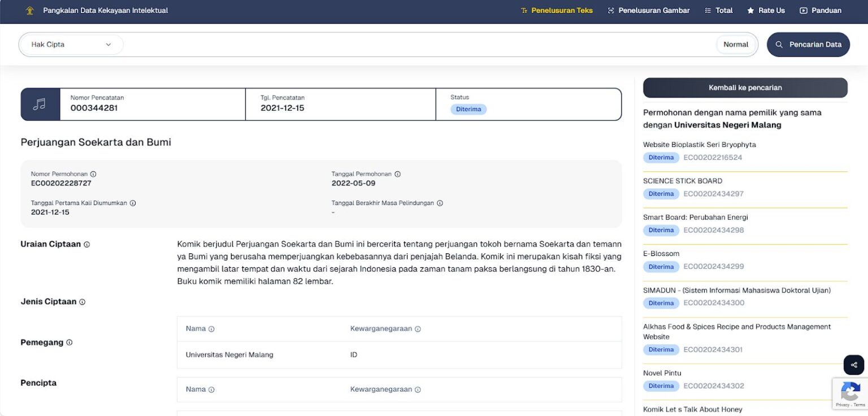This screenshot has width=868, height=416.
Task: Select the Rate Us star icon
Action: pos(752,10)
